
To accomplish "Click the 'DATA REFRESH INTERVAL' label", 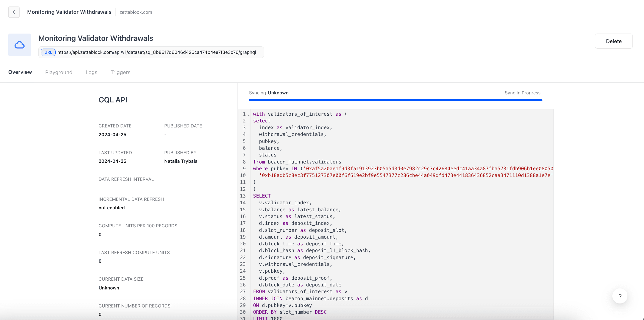I will tap(126, 179).
